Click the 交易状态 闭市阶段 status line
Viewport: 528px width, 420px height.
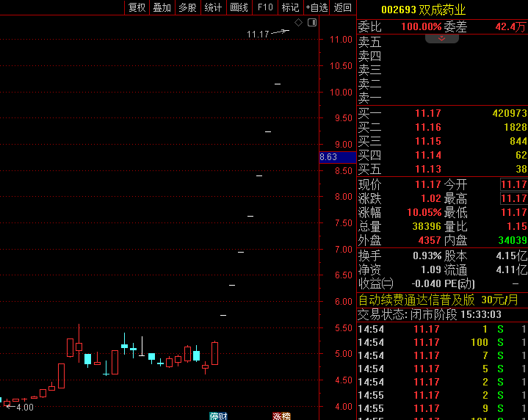click(430, 314)
